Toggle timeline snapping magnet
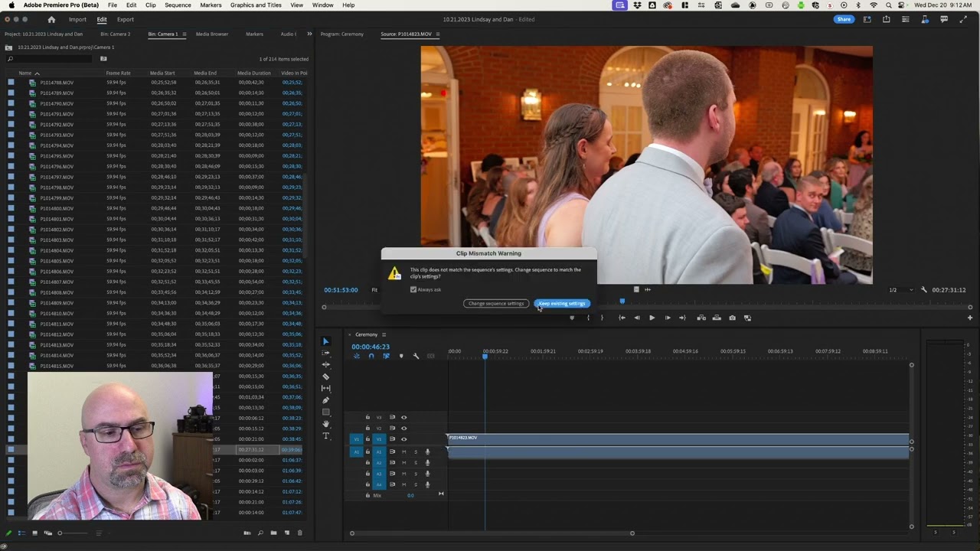The image size is (980, 551). coord(371,356)
